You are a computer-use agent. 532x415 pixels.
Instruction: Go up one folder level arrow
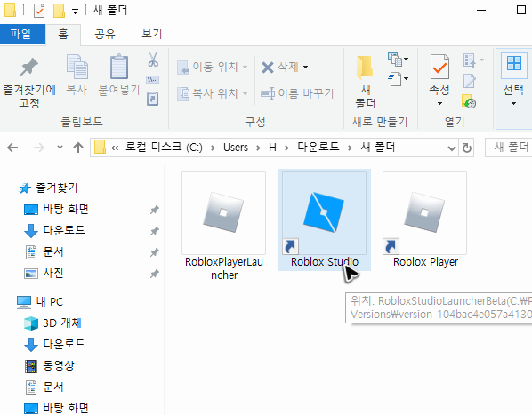click(x=78, y=148)
